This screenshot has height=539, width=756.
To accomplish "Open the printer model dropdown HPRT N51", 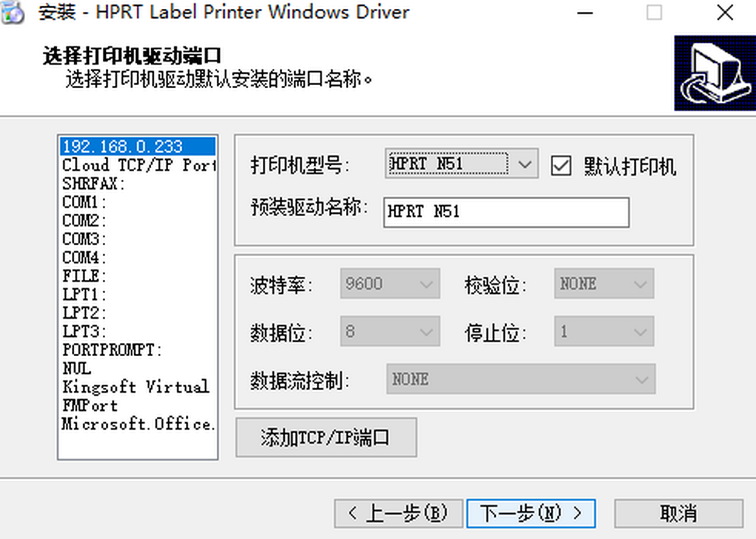I will [462, 165].
